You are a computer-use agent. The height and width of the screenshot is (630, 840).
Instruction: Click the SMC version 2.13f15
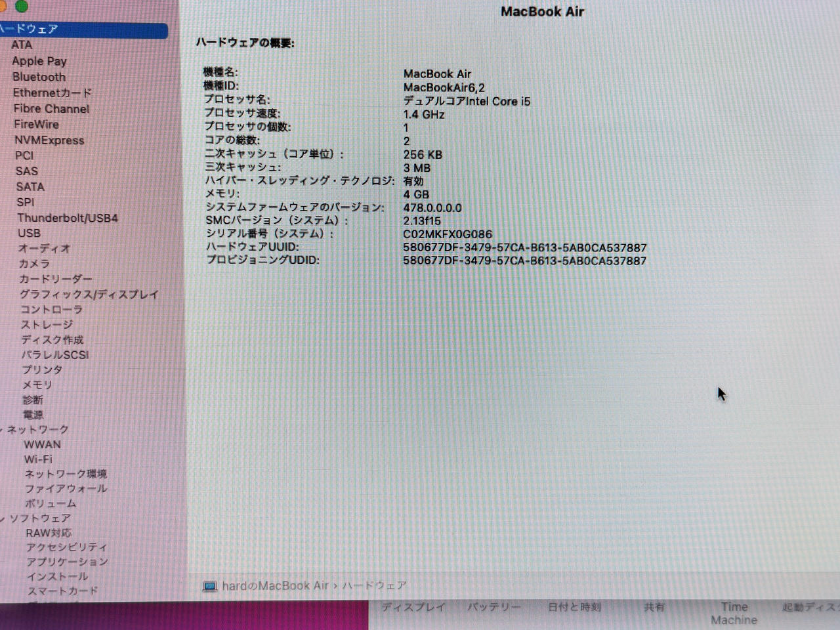click(422, 221)
